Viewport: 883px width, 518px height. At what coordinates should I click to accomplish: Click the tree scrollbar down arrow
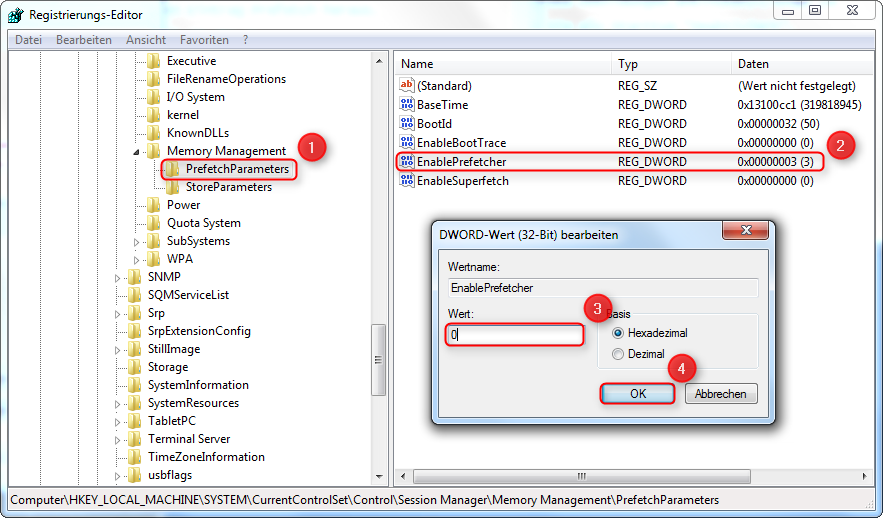coord(378,477)
